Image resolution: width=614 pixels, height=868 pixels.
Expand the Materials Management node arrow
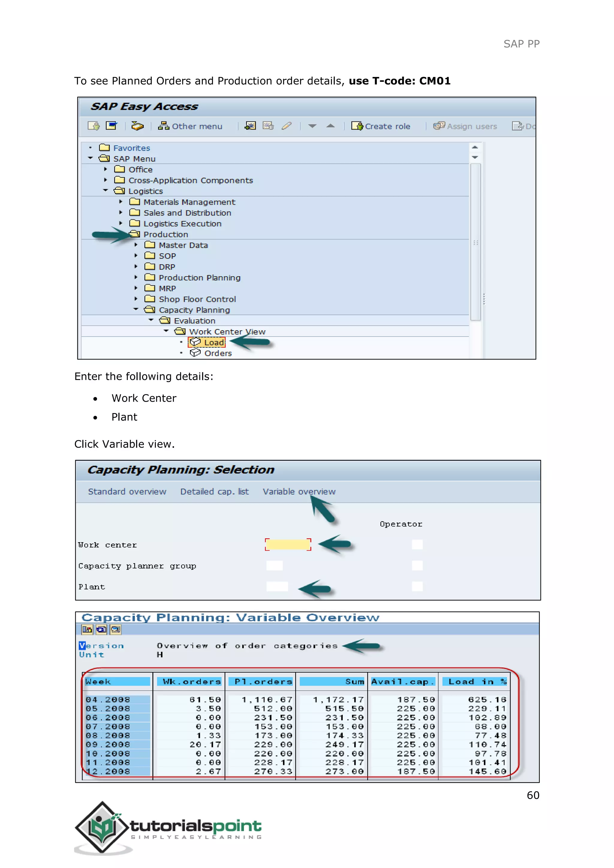(x=121, y=201)
